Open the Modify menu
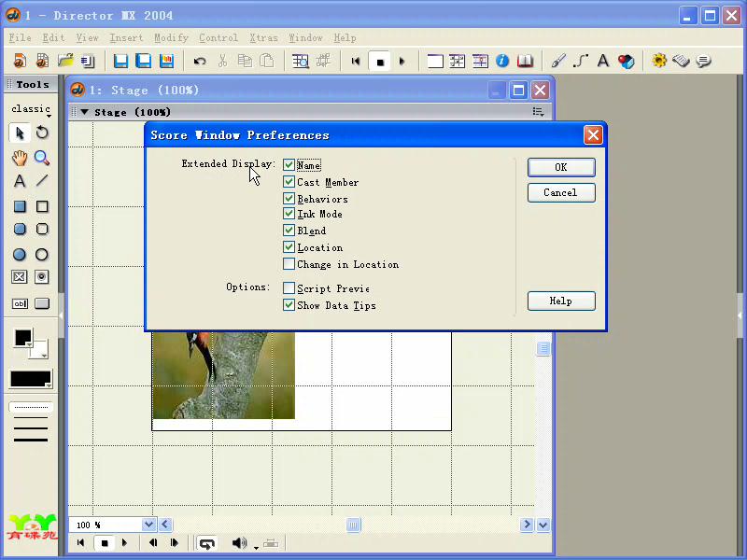The image size is (747, 560). click(171, 37)
